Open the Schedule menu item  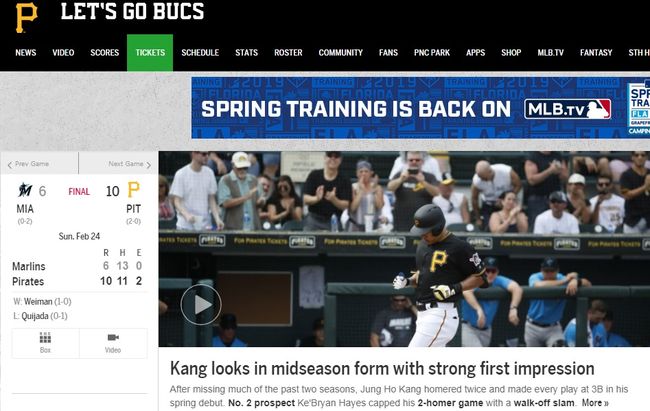click(x=200, y=53)
